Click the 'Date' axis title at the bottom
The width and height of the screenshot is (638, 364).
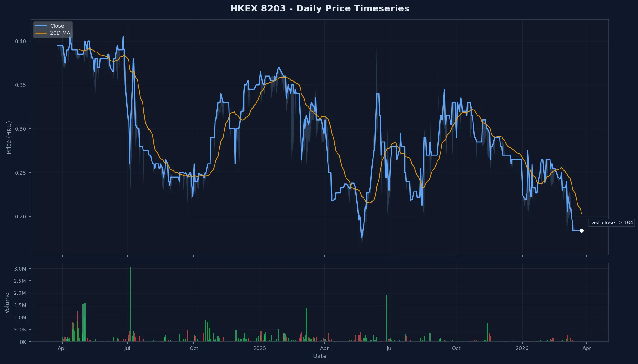pyautogui.click(x=320, y=356)
